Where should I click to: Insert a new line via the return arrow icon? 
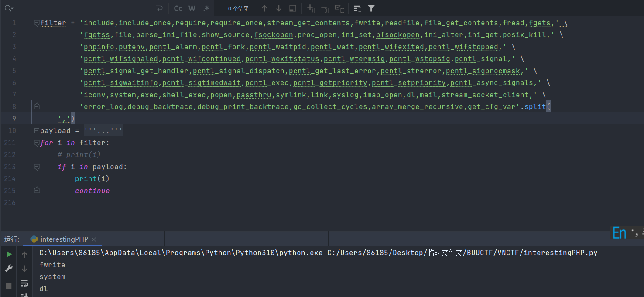159,8
